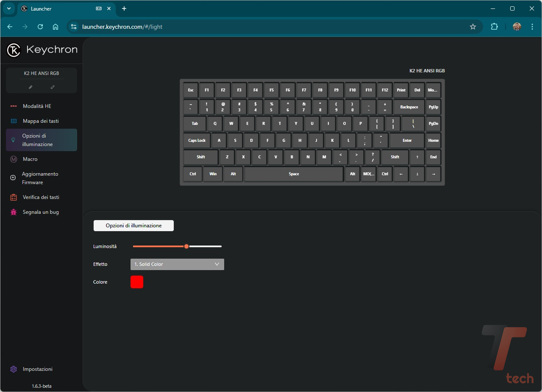Select the Macro icon in sidebar
Image resolution: width=542 pixels, height=392 pixels.
14,159
